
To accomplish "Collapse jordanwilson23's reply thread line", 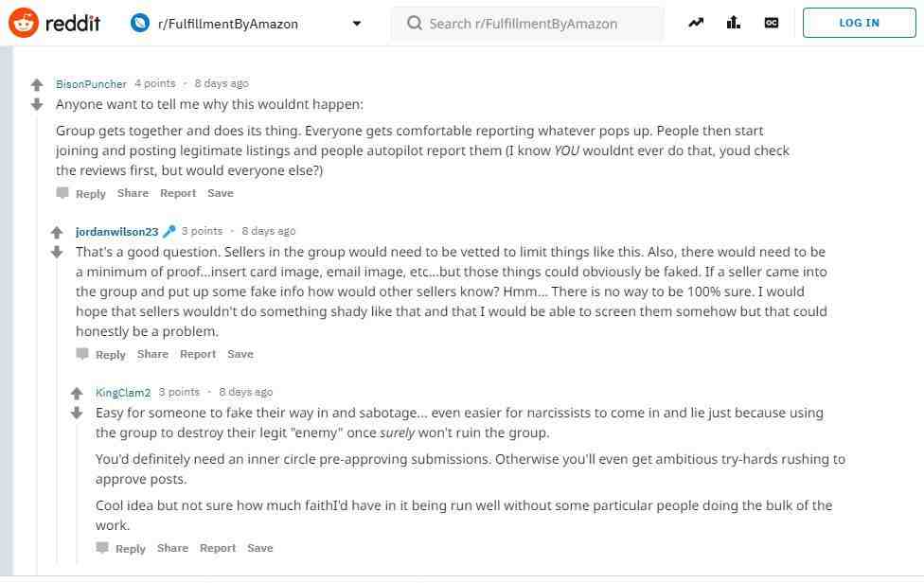I will pos(57,411).
